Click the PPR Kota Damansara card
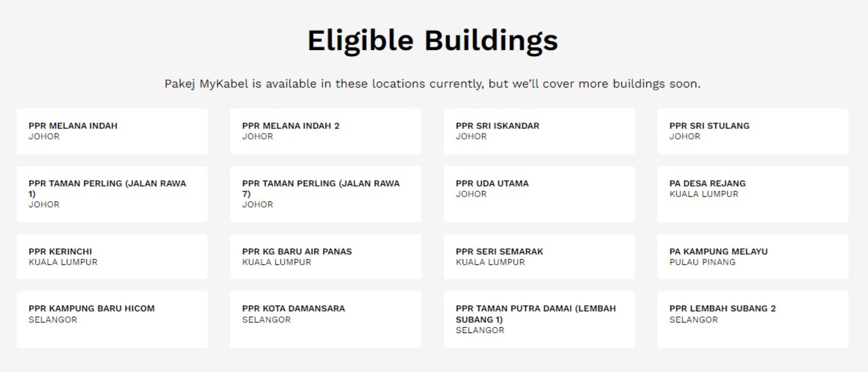The height and width of the screenshot is (372, 868). point(325,320)
